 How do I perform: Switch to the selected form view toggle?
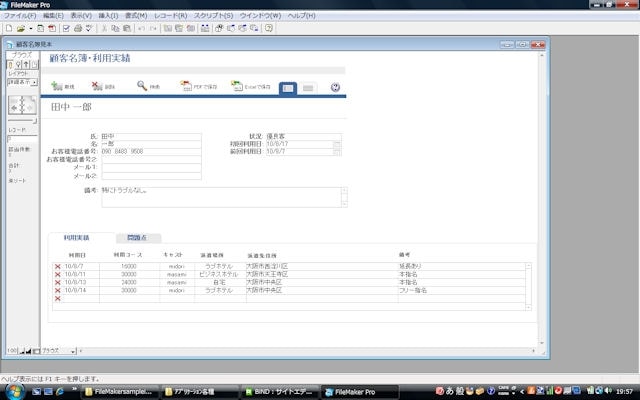tap(287, 88)
